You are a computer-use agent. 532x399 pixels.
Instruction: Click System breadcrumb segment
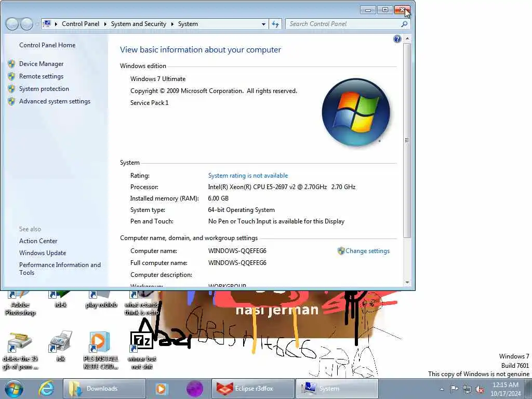[188, 24]
